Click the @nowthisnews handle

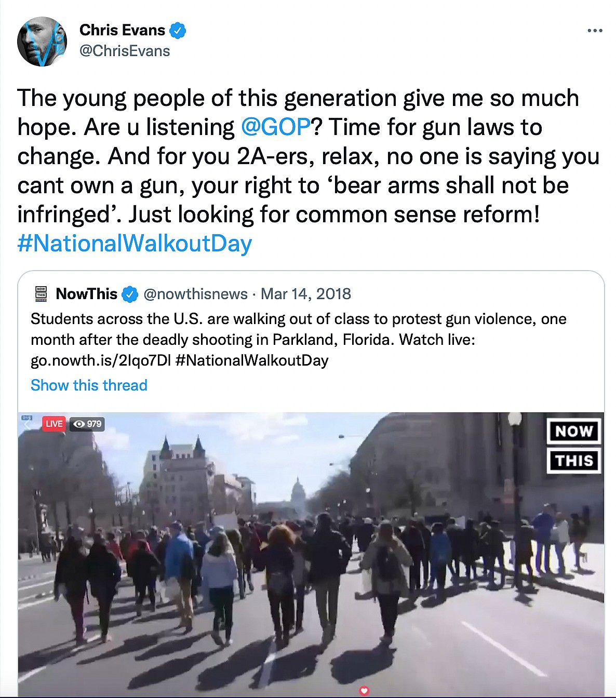pos(195,294)
